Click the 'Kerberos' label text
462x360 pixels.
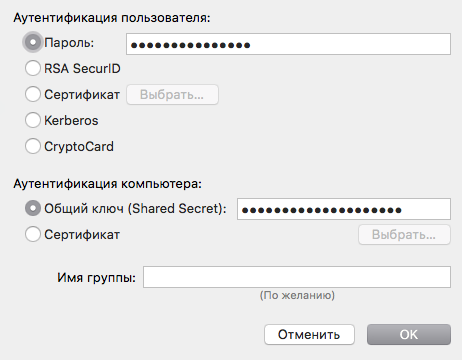[x=71, y=120]
